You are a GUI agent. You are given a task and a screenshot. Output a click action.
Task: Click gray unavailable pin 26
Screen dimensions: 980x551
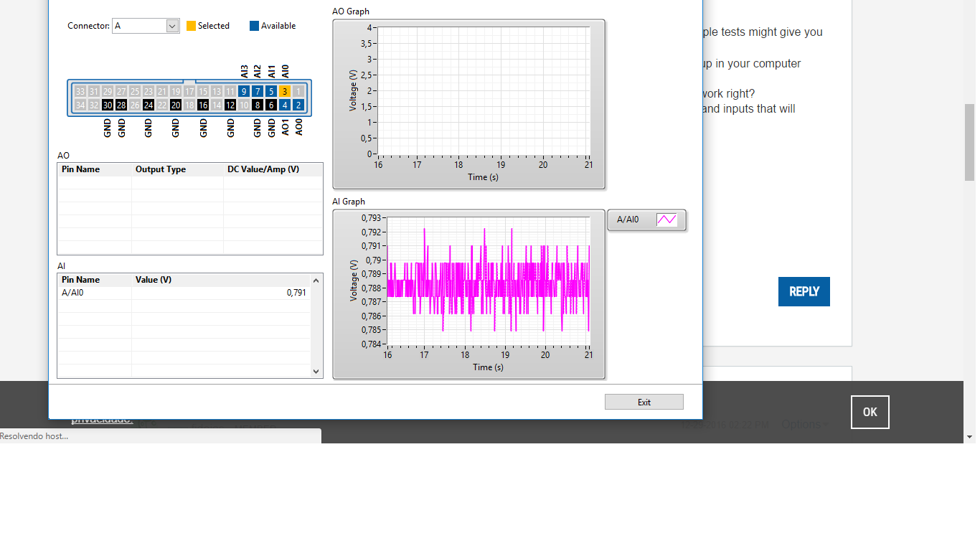135,105
